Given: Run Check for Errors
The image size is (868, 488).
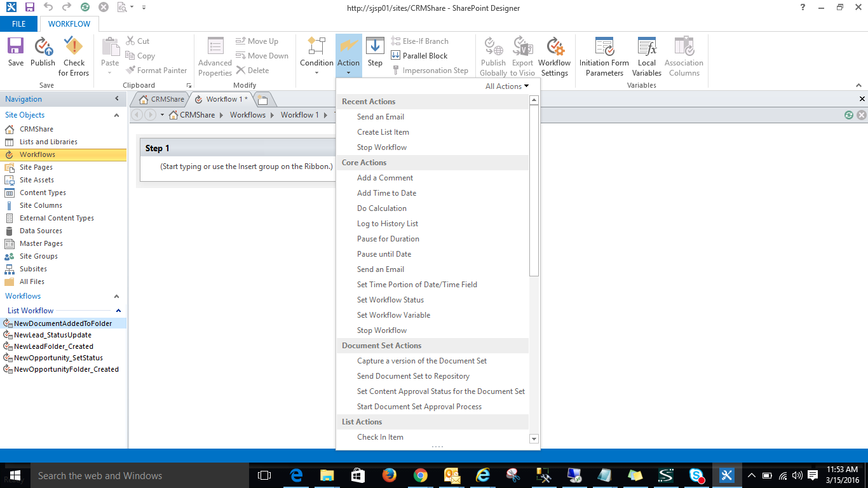Looking at the screenshot, I should click(74, 57).
